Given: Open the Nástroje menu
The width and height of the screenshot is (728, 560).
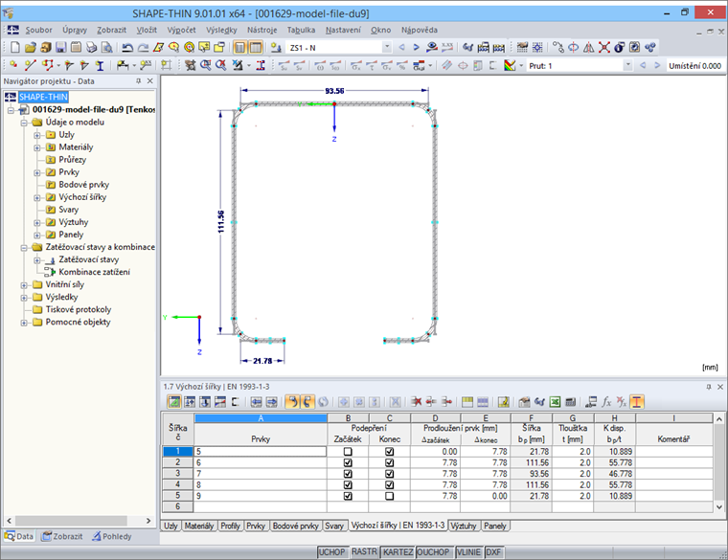Looking at the screenshot, I should click(x=262, y=30).
